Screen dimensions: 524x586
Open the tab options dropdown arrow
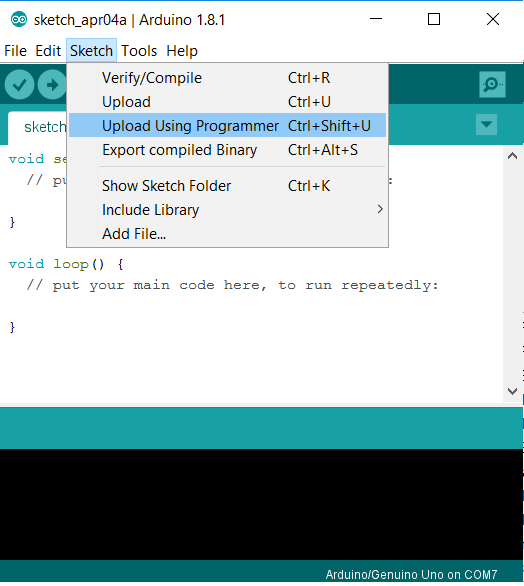point(486,124)
